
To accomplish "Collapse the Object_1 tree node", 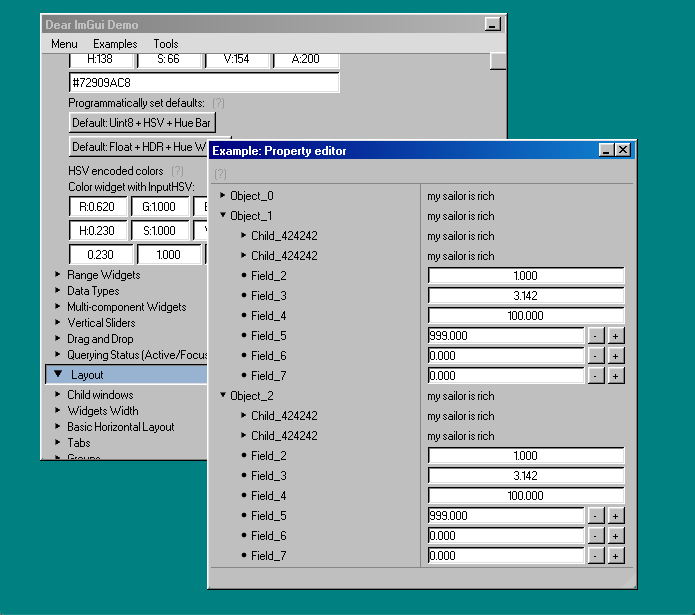I will click(x=223, y=216).
